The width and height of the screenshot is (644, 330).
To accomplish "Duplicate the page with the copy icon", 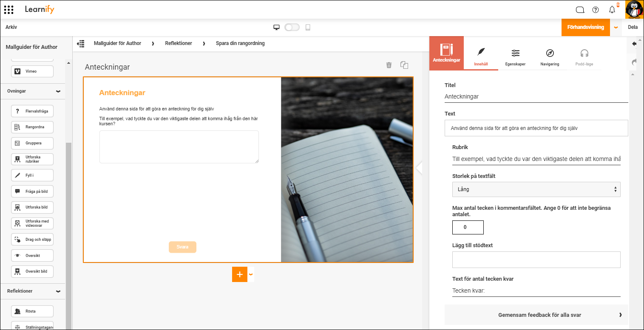I will (404, 65).
